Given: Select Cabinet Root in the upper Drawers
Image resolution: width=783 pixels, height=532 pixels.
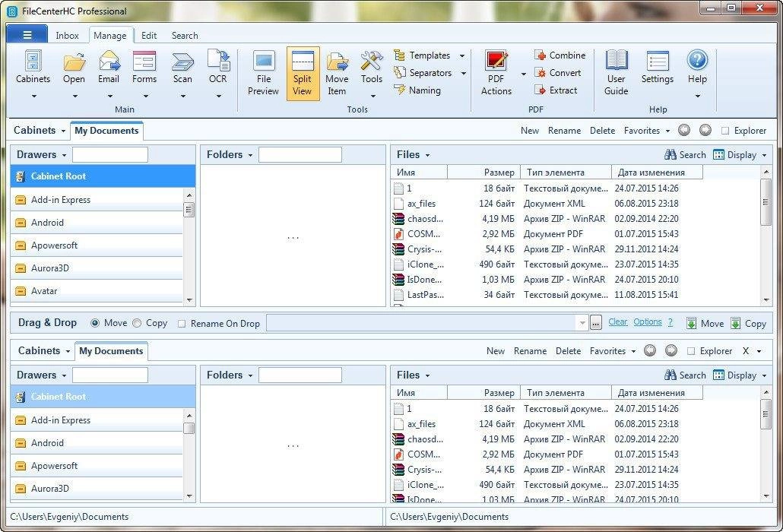Looking at the screenshot, I should tap(103, 176).
